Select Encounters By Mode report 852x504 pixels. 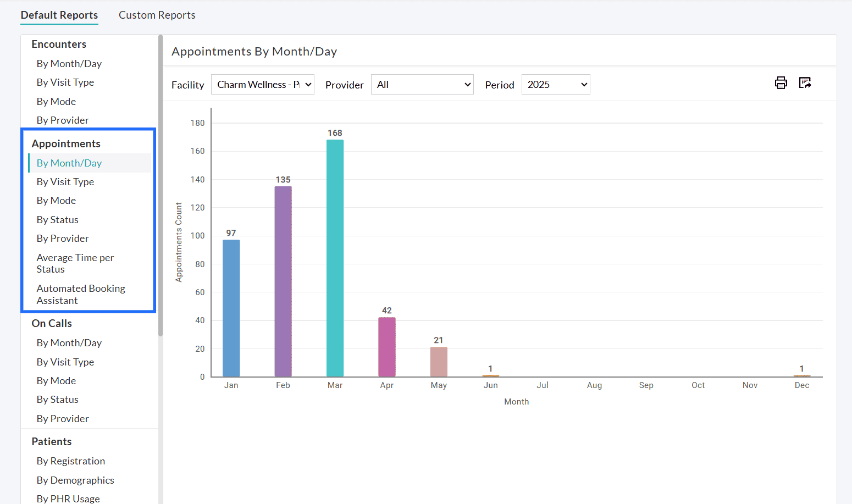point(56,101)
